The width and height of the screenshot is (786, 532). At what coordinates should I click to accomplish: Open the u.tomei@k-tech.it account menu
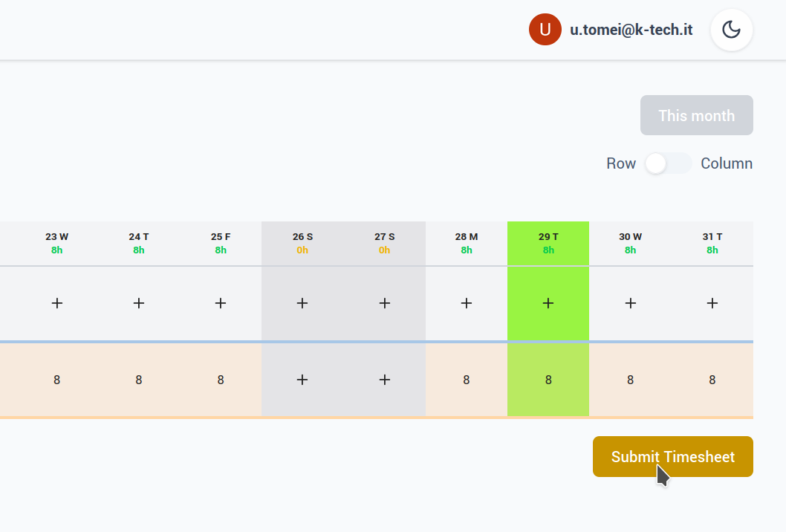pyautogui.click(x=631, y=30)
